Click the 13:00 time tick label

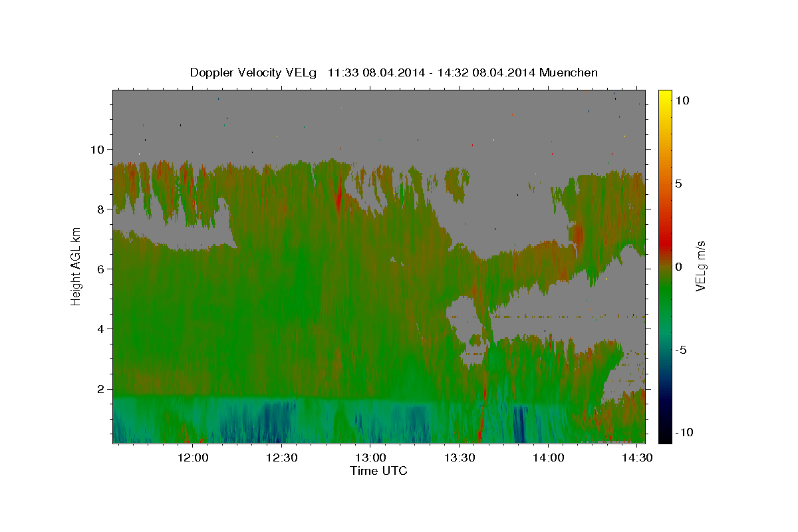pyautogui.click(x=370, y=458)
